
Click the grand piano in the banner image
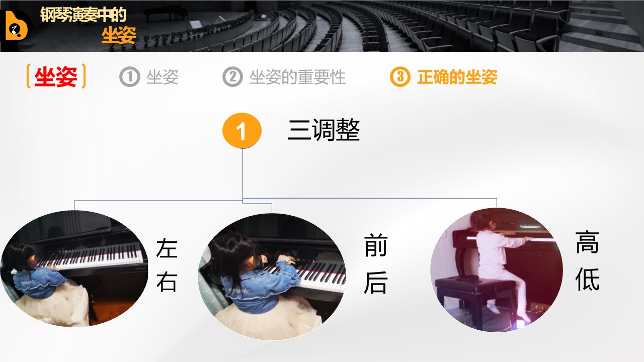click(x=166, y=13)
